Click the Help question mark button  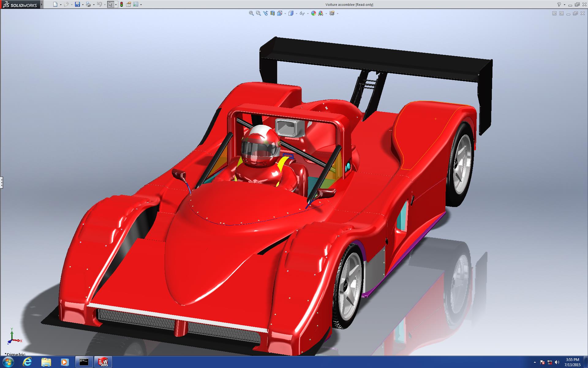click(x=559, y=4)
